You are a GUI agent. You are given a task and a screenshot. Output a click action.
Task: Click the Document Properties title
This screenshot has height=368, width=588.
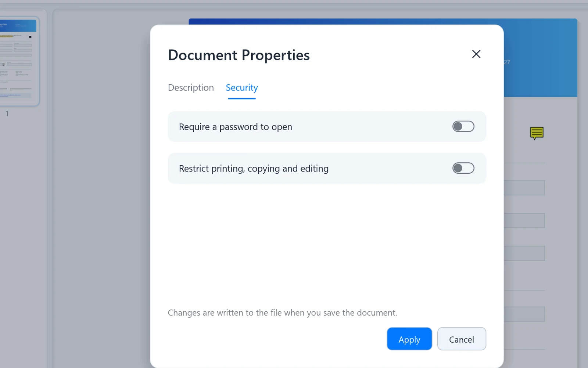[x=239, y=55]
